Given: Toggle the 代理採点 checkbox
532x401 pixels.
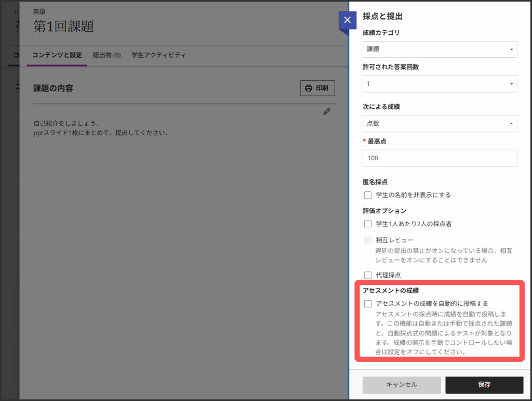Looking at the screenshot, I should coord(368,275).
